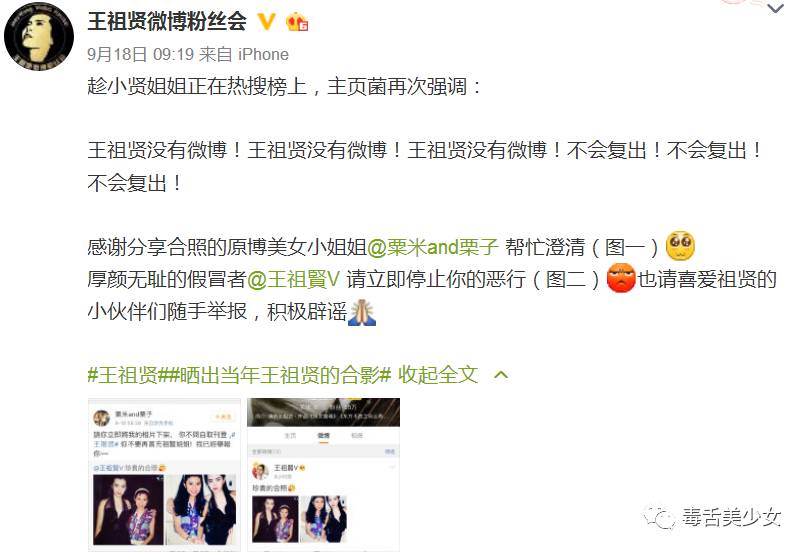Click the 来自 iPhone source link
This screenshot has width=807, height=552.
(244, 54)
